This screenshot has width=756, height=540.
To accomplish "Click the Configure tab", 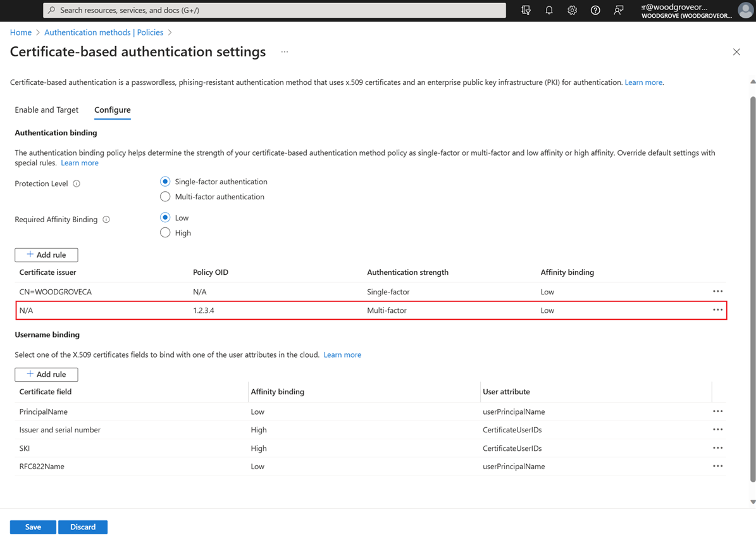I will click(x=112, y=110).
